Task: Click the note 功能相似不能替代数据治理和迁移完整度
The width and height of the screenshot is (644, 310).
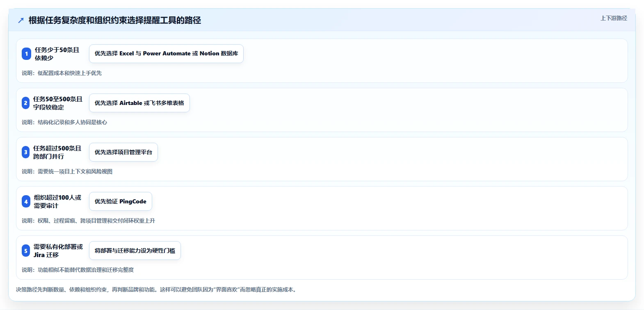Action: pos(78,270)
